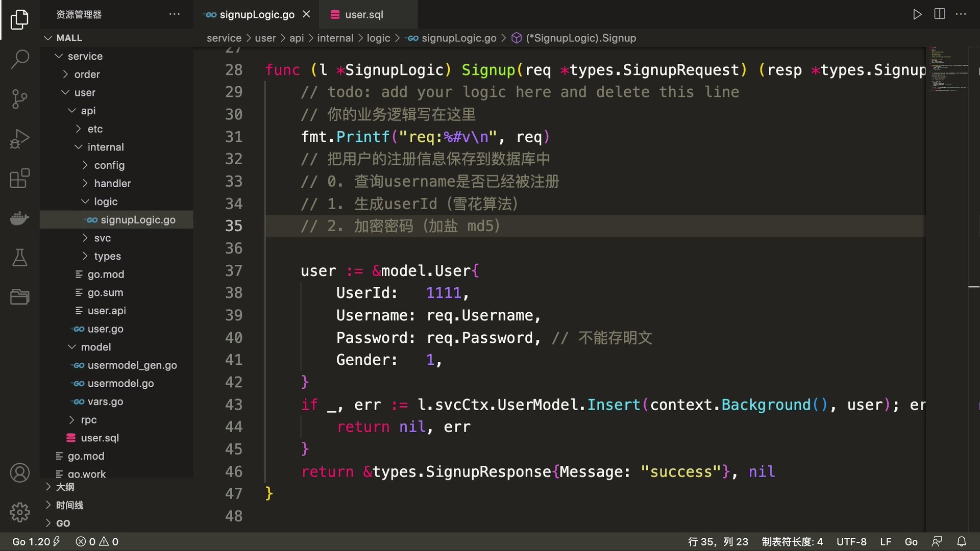Open the Accounts menu icon
Screen dimensions: 980x551
(19, 473)
